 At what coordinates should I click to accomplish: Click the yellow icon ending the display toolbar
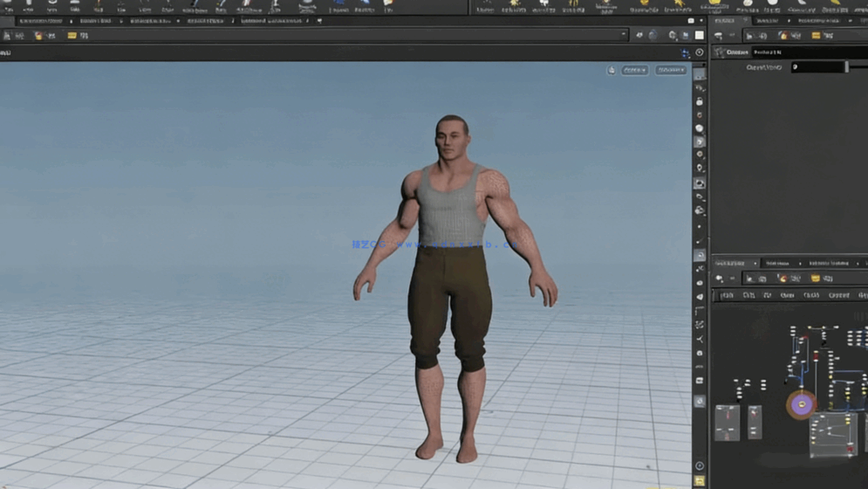click(x=700, y=480)
